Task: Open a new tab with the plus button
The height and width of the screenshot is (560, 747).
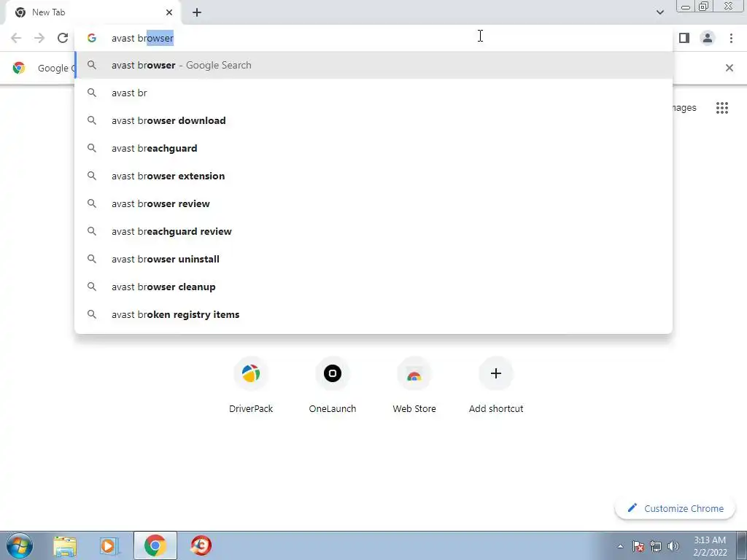Action: (197, 12)
